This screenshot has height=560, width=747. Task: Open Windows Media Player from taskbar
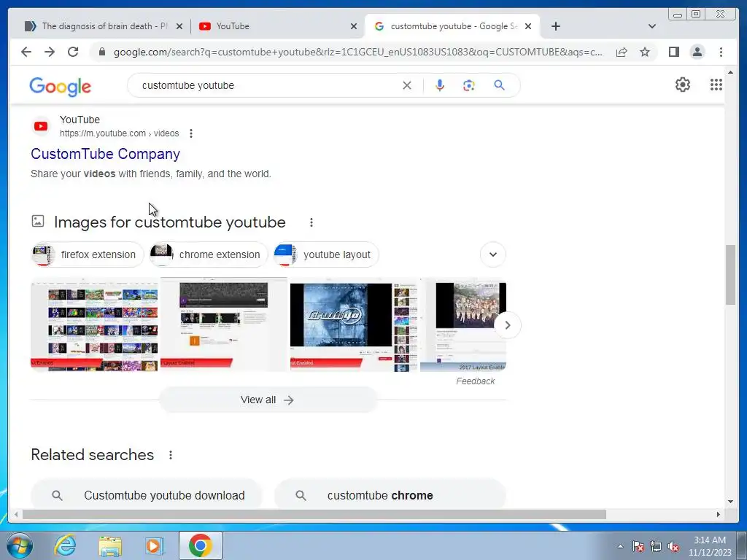[155, 545]
